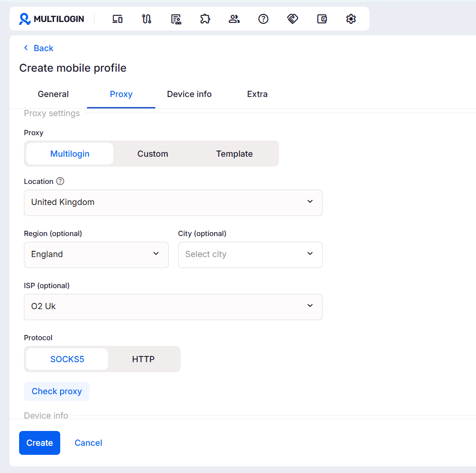Select the Multilogin proxy option

[x=70, y=153]
